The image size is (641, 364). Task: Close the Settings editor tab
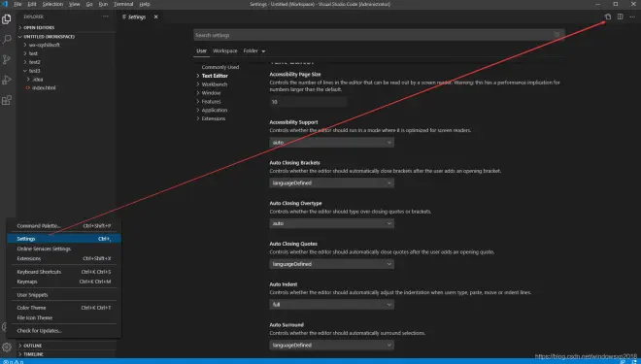[x=155, y=17]
